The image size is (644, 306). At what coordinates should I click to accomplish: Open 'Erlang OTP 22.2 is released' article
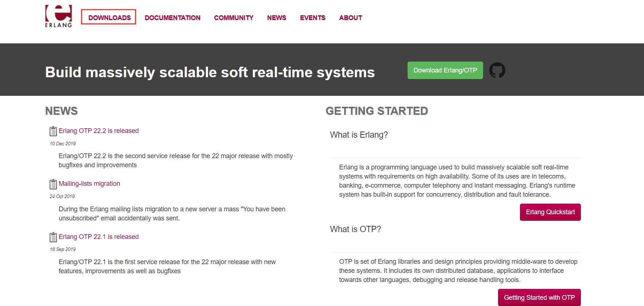point(99,131)
